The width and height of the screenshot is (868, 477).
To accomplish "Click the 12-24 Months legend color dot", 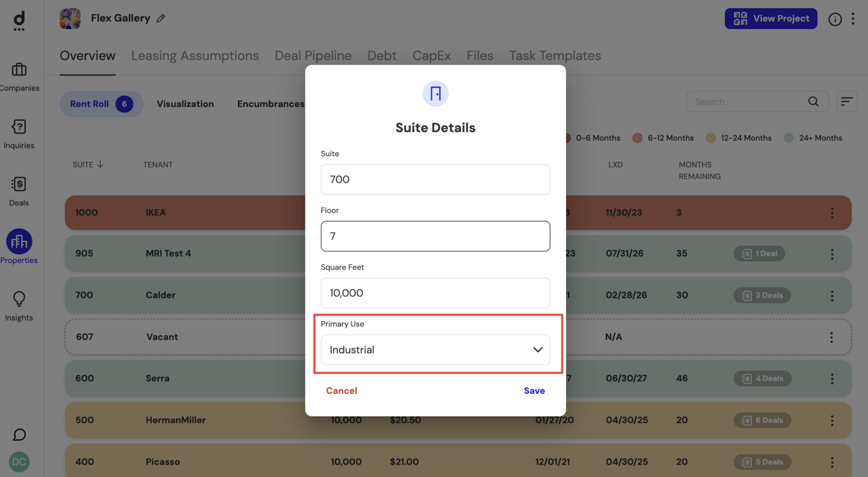I will click(x=711, y=138).
